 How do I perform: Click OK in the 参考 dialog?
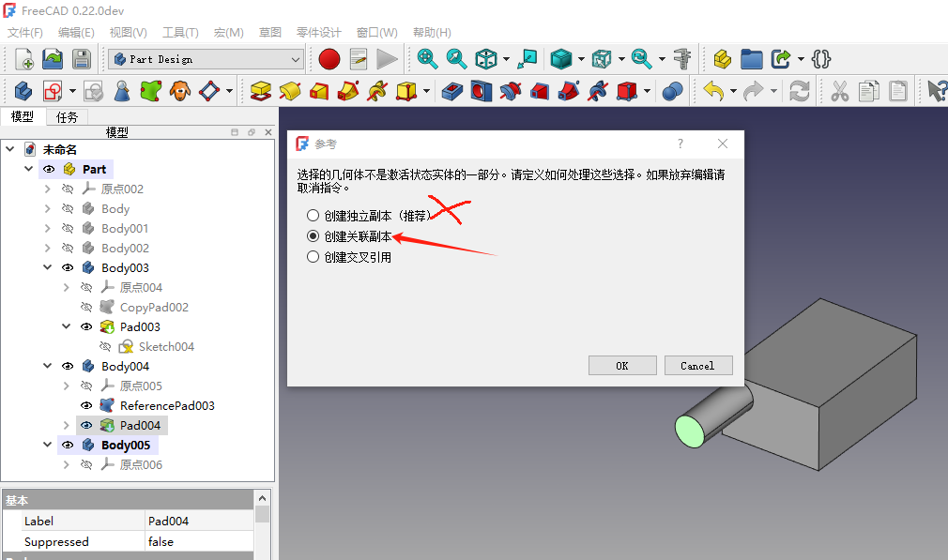pyautogui.click(x=621, y=366)
